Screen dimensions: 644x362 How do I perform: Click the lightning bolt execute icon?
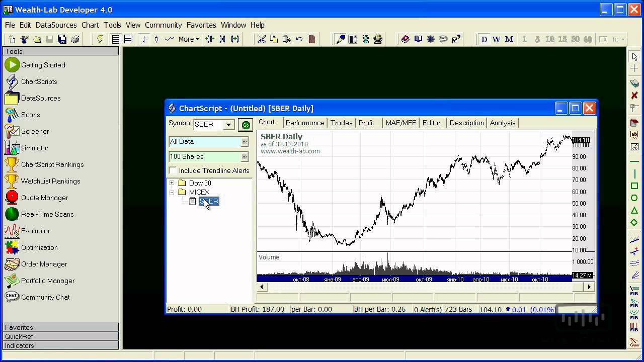tap(100, 39)
